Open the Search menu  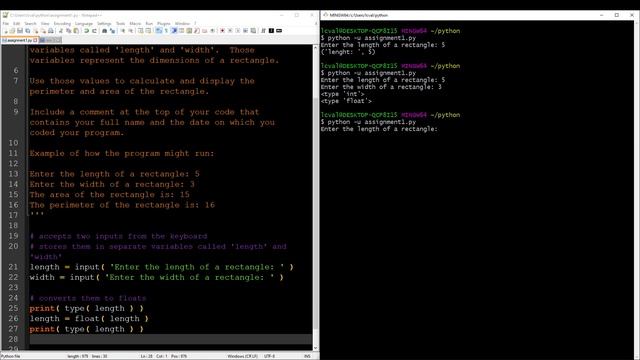(31, 24)
